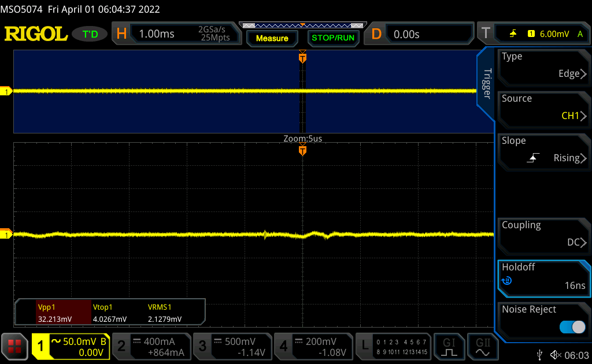This screenshot has width=592, height=364.
Task: Tap the Zoom:5us label
Action: [302, 139]
